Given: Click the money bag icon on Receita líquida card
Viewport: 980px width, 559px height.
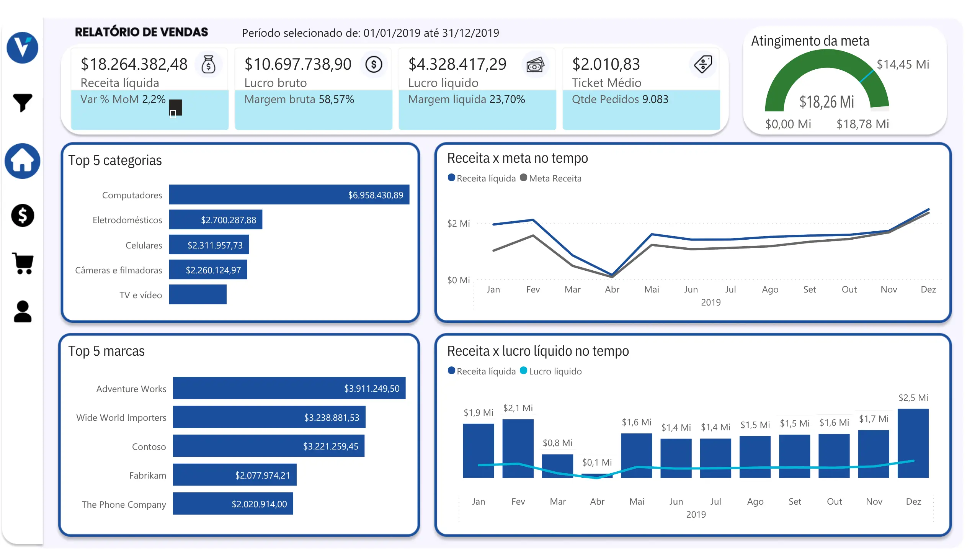Looking at the screenshot, I should [208, 64].
